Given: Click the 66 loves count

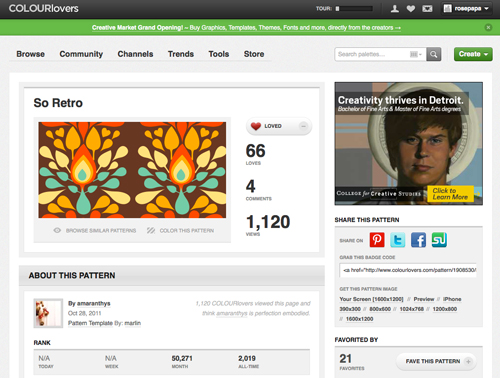Looking at the screenshot, I should 256,151.
